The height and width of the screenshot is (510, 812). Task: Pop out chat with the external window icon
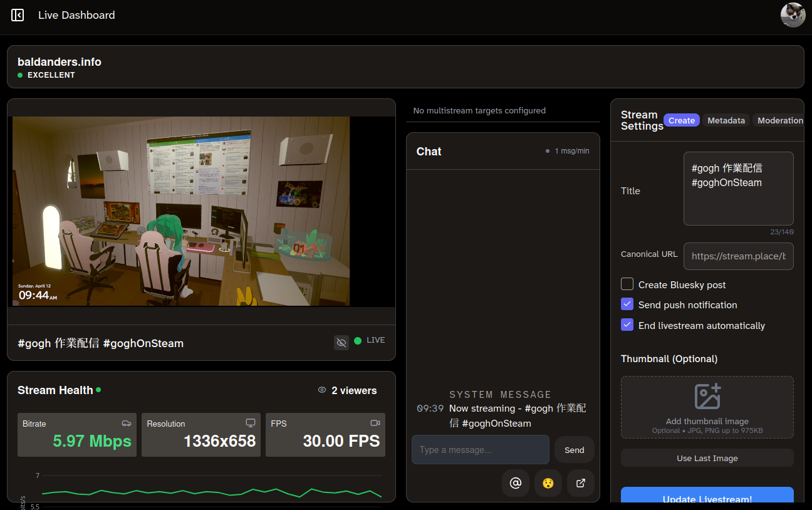click(x=581, y=483)
